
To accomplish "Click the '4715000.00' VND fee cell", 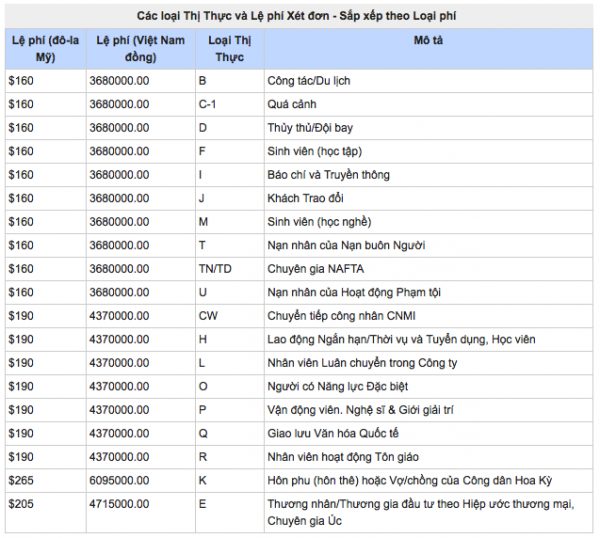I will pos(140,512).
